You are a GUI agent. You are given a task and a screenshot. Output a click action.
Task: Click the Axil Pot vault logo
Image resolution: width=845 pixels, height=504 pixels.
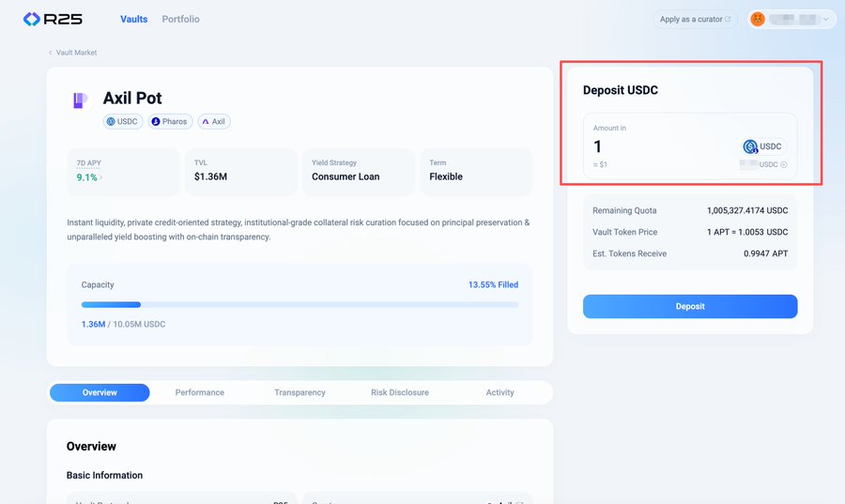81,100
